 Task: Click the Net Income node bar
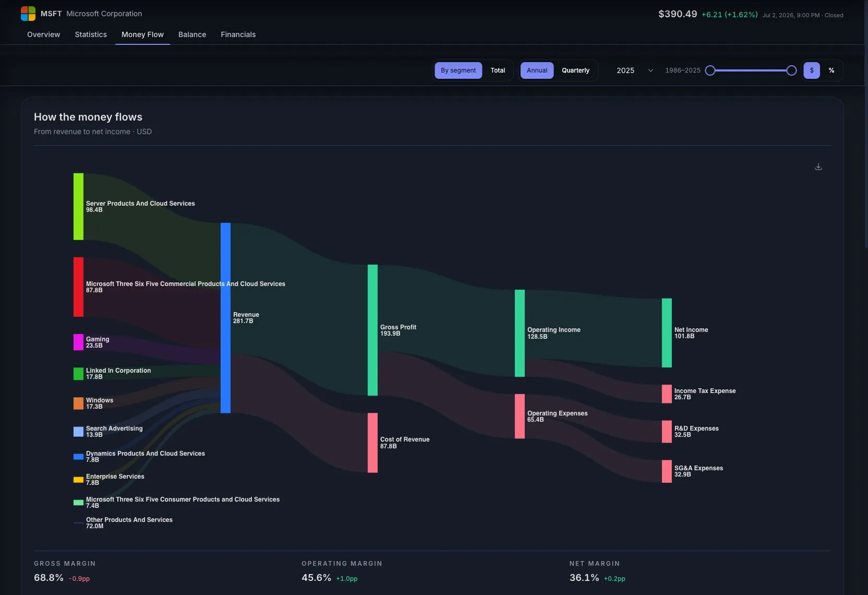coord(667,333)
